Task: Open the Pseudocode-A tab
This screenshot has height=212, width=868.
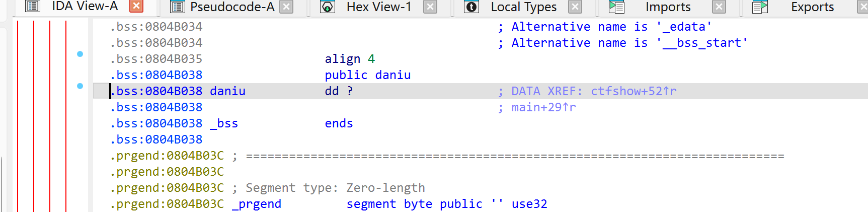Action: click(232, 7)
